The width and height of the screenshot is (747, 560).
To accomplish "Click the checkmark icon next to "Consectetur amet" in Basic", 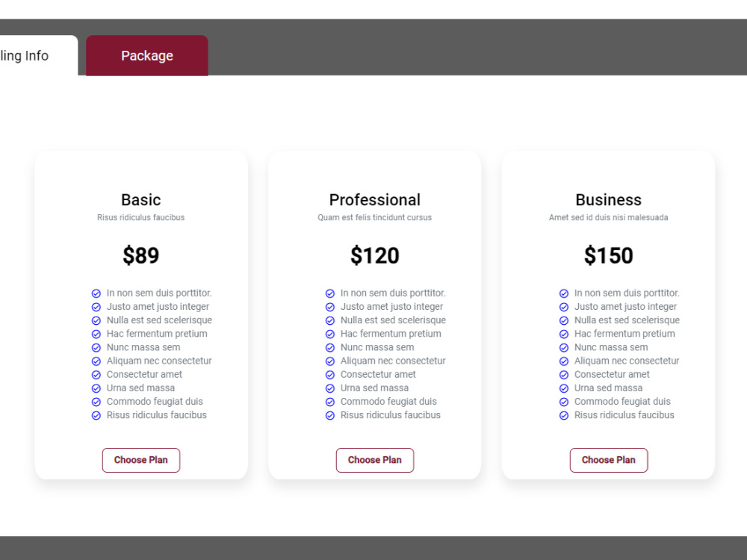I will [x=96, y=374].
